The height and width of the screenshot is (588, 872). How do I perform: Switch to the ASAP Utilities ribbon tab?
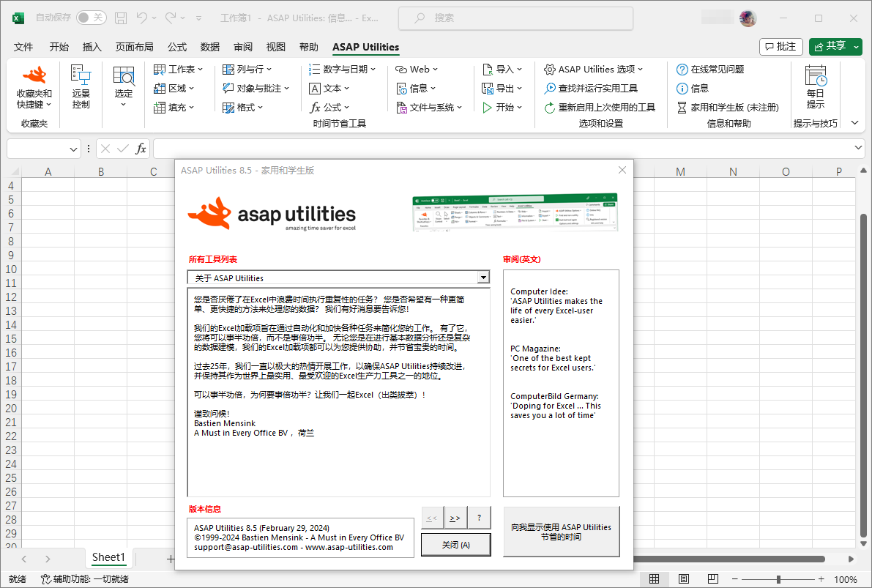click(365, 47)
